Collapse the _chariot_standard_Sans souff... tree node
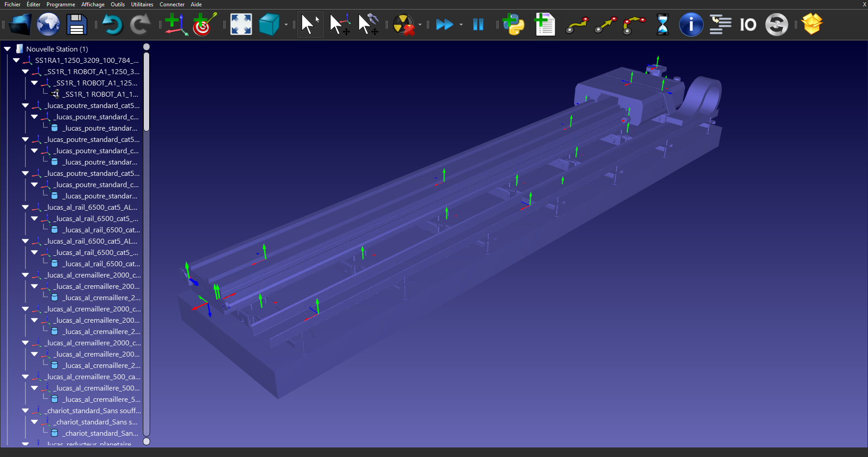868x457 pixels. click(25, 410)
